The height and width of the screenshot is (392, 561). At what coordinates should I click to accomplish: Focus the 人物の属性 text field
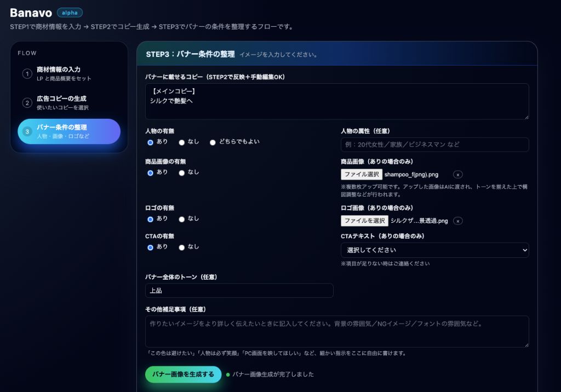click(434, 145)
